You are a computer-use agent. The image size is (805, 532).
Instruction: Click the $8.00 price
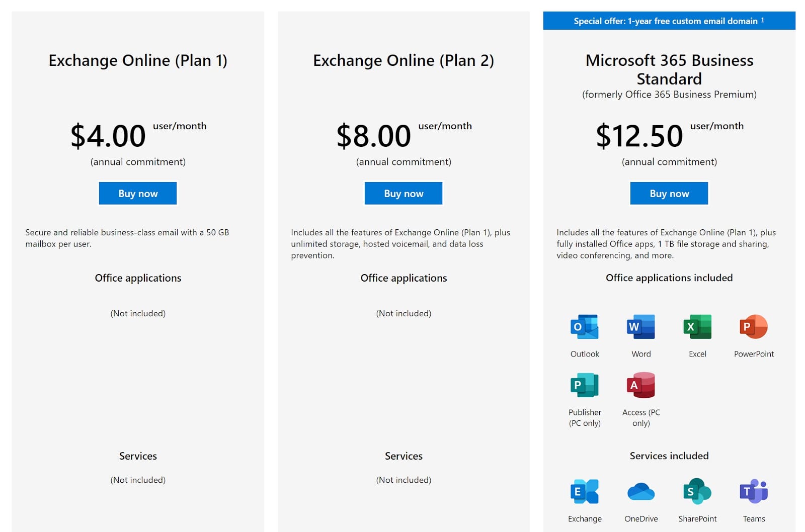click(x=374, y=136)
